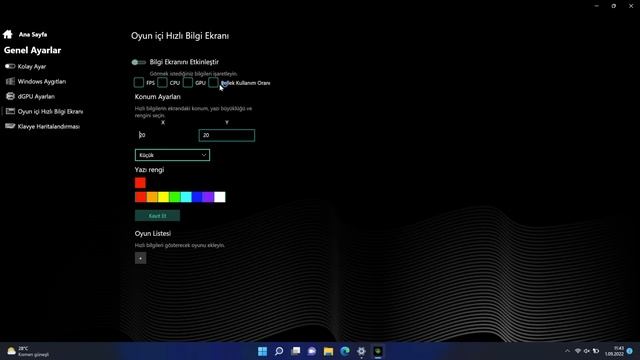Click the Windows Aygıtları sidebar icon
Viewport: 640px width, 360px height.
point(10,81)
